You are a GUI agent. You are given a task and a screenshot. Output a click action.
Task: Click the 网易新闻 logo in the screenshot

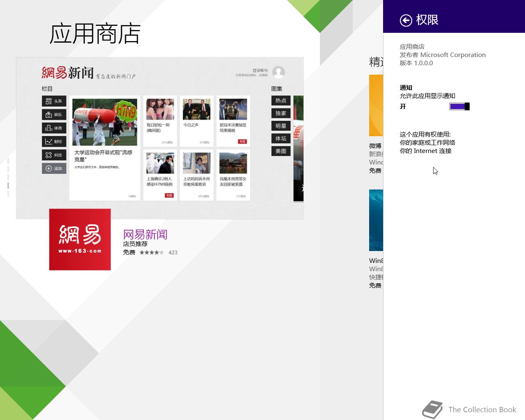tap(68, 73)
